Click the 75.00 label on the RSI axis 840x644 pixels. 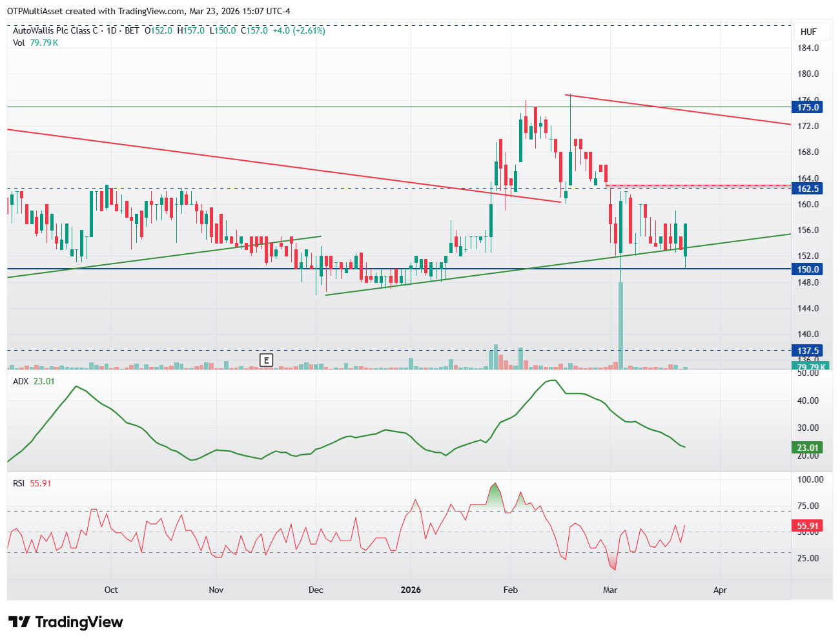(808, 506)
